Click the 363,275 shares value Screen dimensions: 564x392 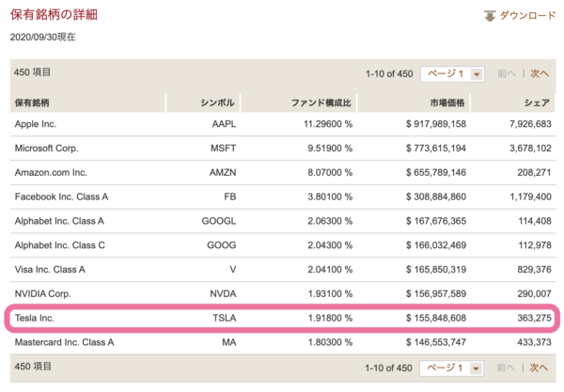pyautogui.click(x=534, y=318)
